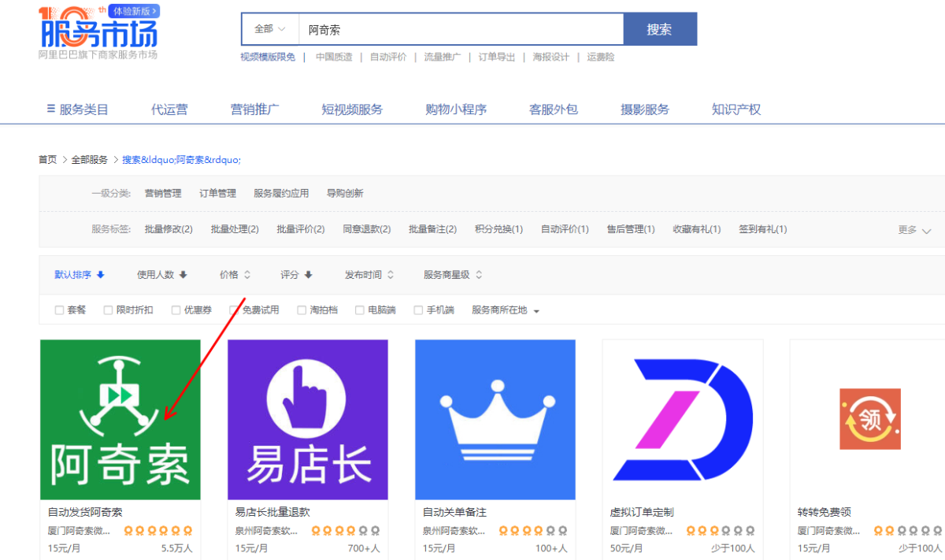Filter by tag 收藏有礼(1)
This screenshot has height=560, width=945.
[697, 229]
